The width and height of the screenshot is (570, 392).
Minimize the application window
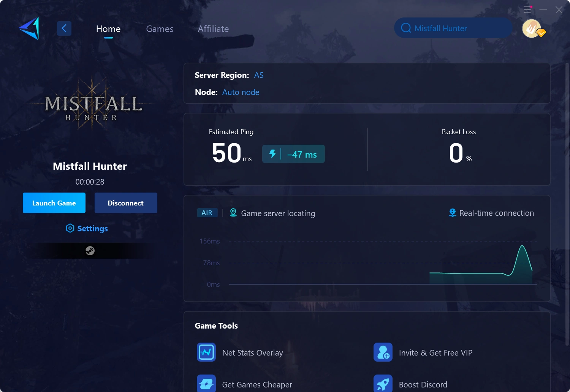[543, 9]
